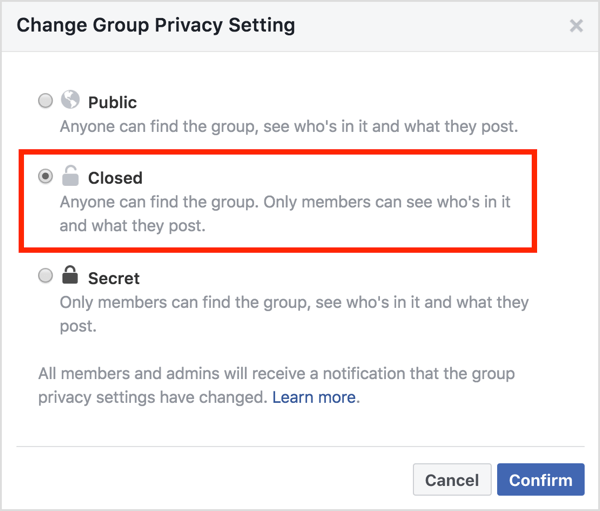
Task: Open the Learn more link
Action: pyautogui.click(x=314, y=397)
